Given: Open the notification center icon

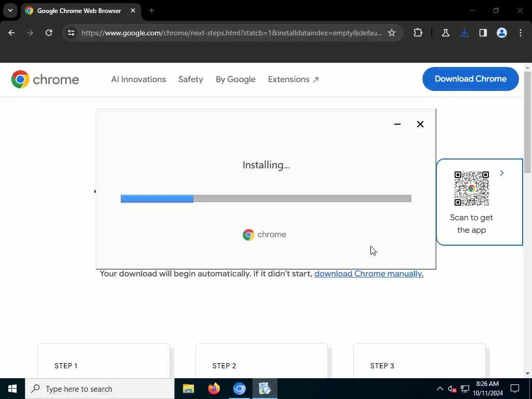Looking at the screenshot, I should 515,389.
